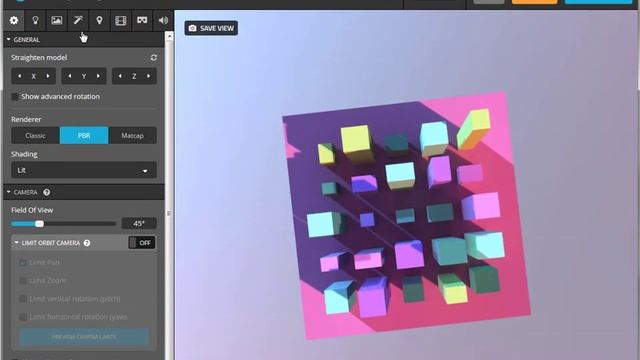Reset Straighten model with refresh icon

(153, 58)
